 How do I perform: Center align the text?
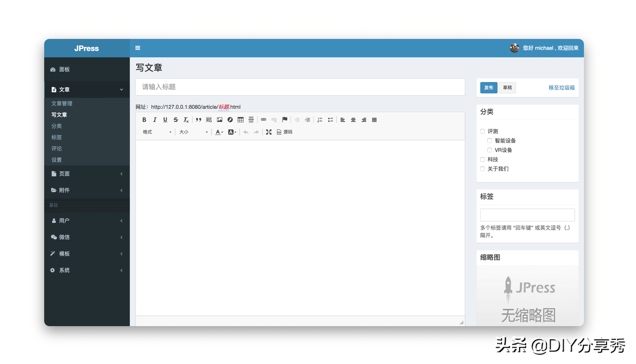click(x=353, y=120)
